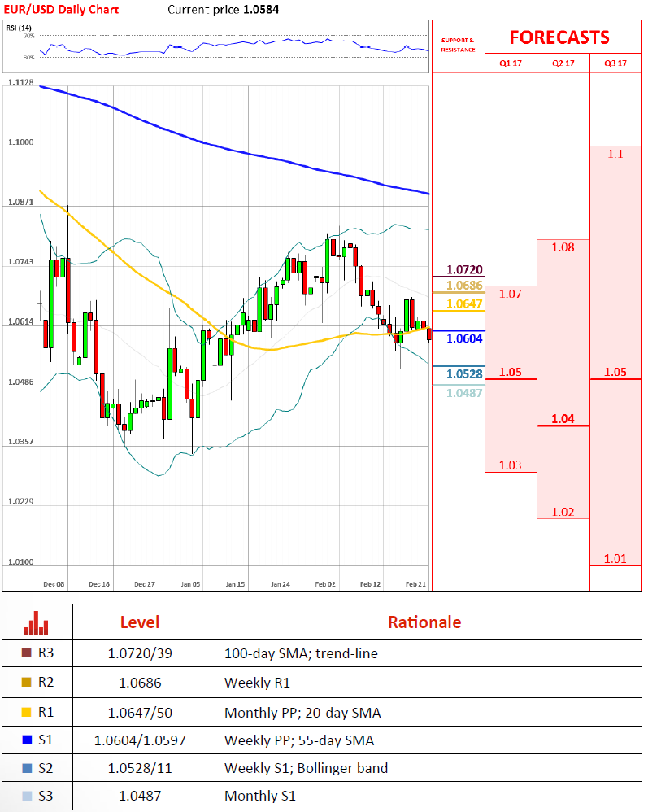
Task: Pick the S1 blue color swatch
Action: 27,740
